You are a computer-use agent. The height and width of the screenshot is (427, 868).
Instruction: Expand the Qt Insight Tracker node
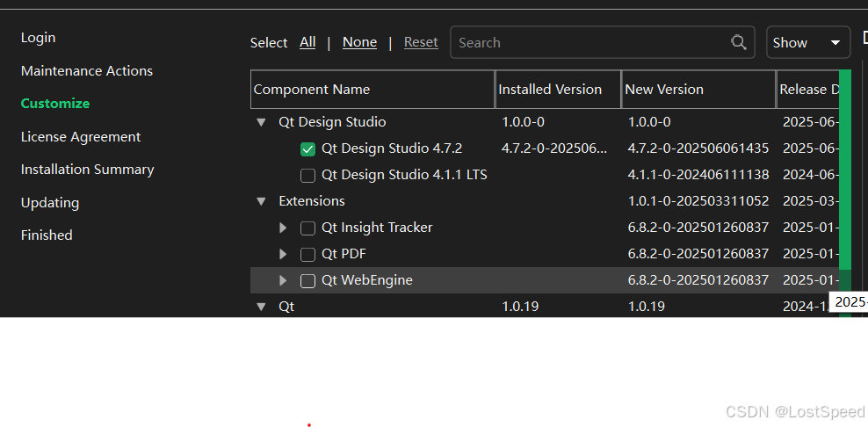(x=283, y=228)
